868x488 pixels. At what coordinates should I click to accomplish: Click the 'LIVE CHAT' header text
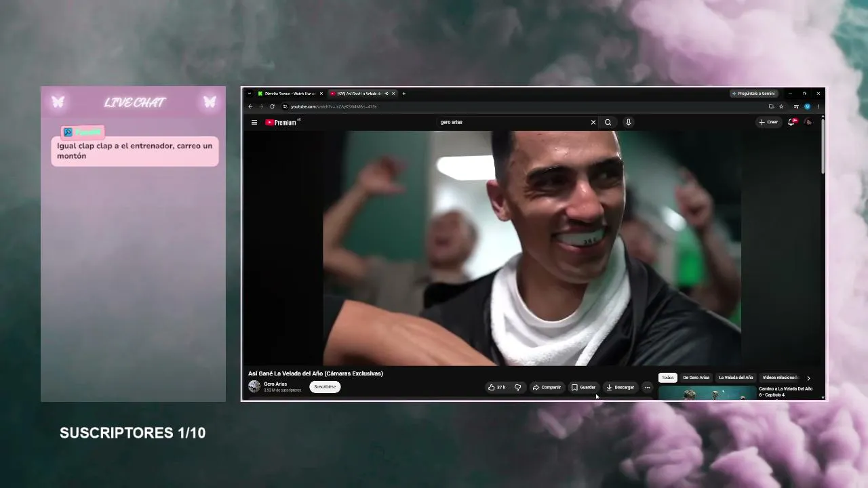click(134, 102)
